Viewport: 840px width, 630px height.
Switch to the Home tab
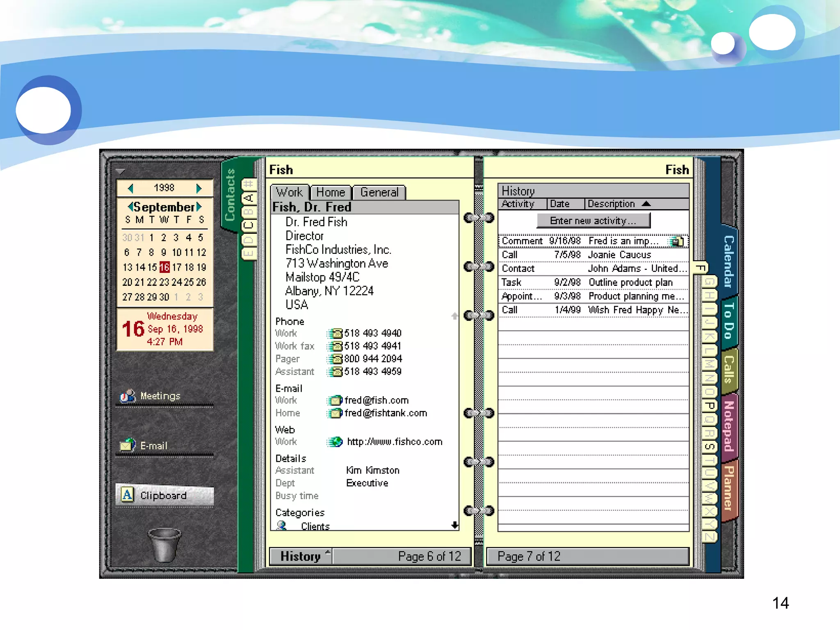pyautogui.click(x=331, y=192)
